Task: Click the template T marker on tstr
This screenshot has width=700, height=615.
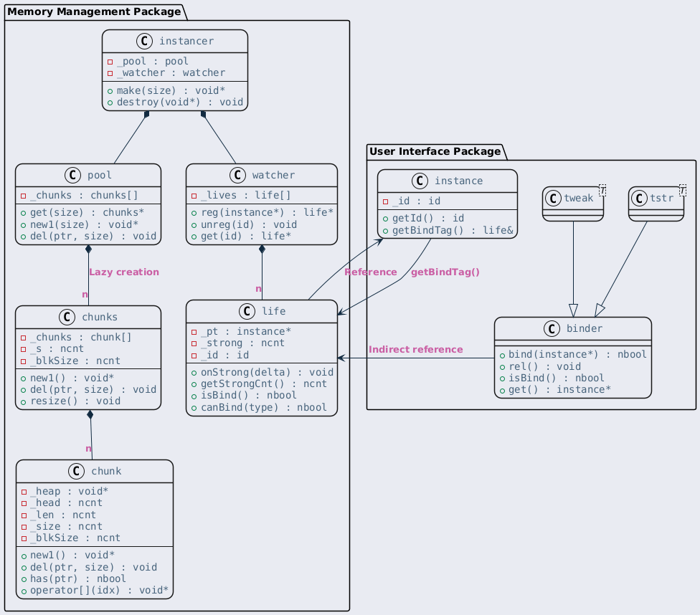Action: click(683, 190)
